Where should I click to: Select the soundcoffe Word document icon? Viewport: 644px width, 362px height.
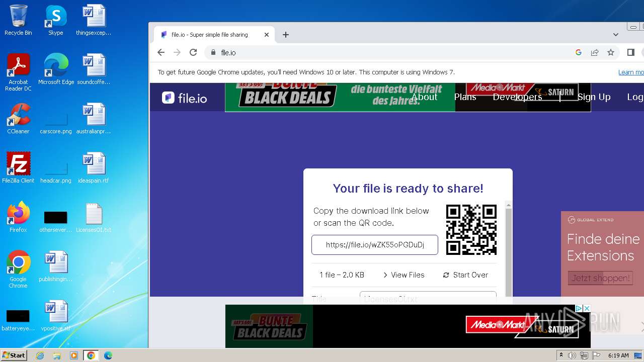[94, 69]
